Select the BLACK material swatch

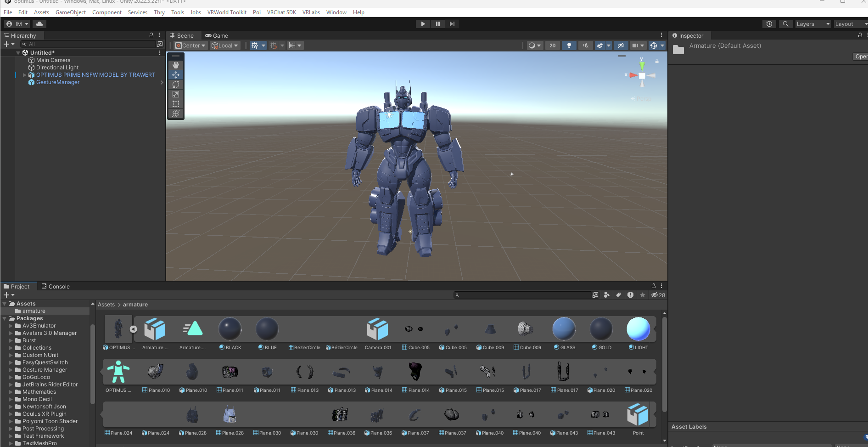(230, 329)
